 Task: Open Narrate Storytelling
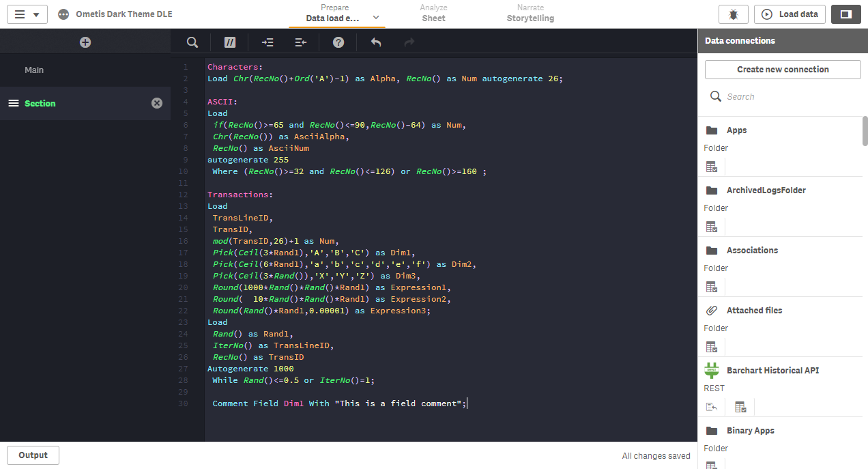530,14
